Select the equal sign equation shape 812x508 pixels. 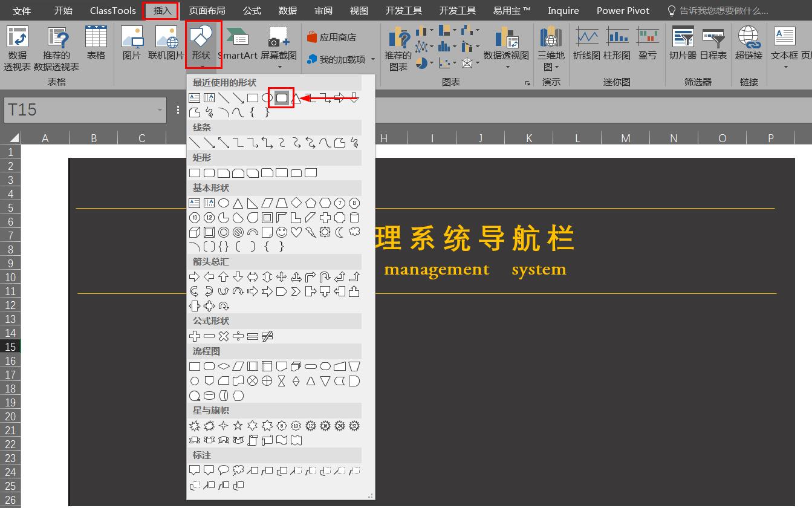tap(253, 336)
